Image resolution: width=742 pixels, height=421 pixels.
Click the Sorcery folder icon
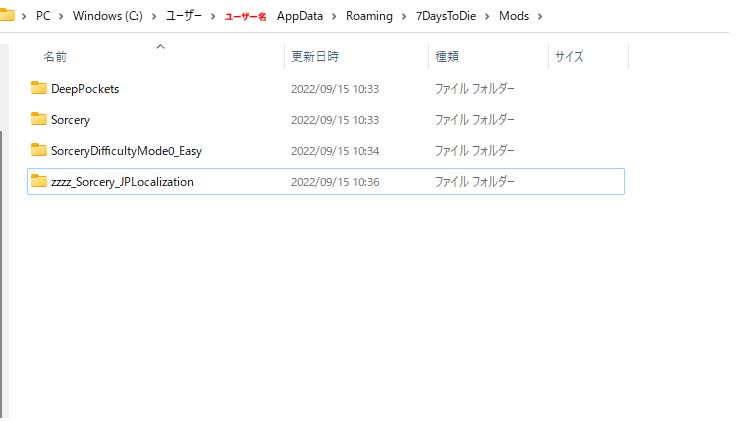tap(39, 119)
